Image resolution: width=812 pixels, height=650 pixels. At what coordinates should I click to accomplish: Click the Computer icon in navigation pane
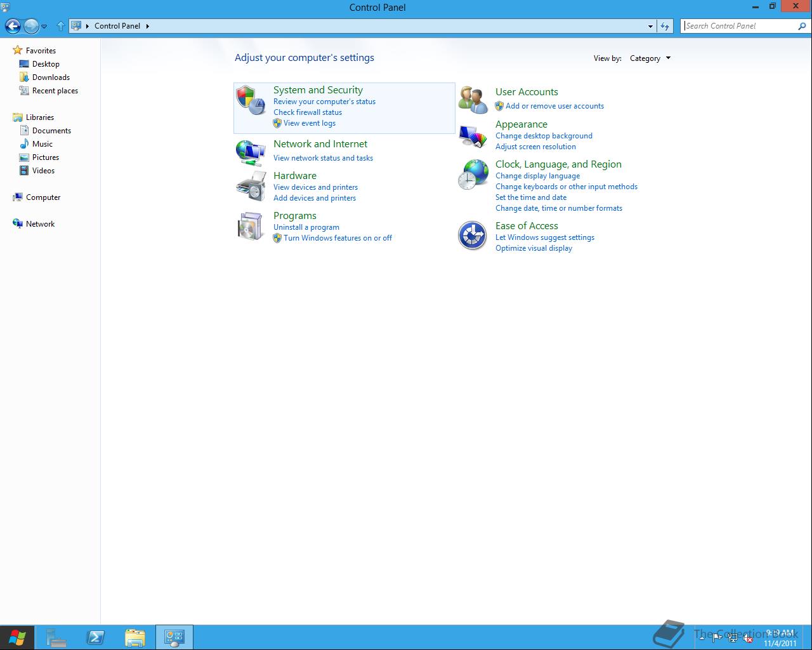click(x=18, y=197)
